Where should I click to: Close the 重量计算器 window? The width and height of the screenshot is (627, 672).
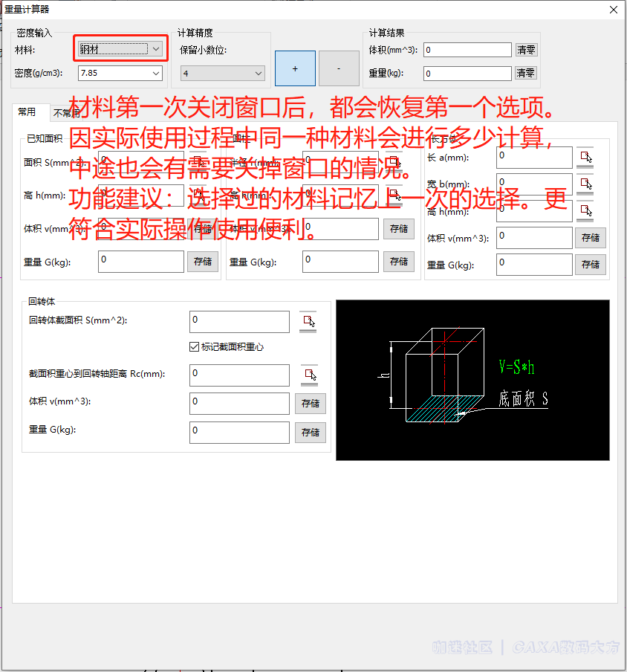pyautogui.click(x=614, y=10)
